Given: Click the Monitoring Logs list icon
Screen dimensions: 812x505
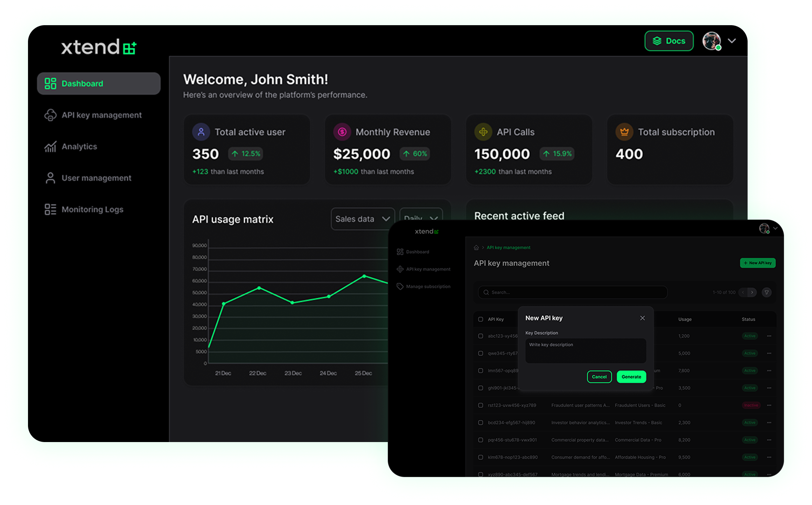Looking at the screenshot, I should pyautogui.click(x=50, y=209).
